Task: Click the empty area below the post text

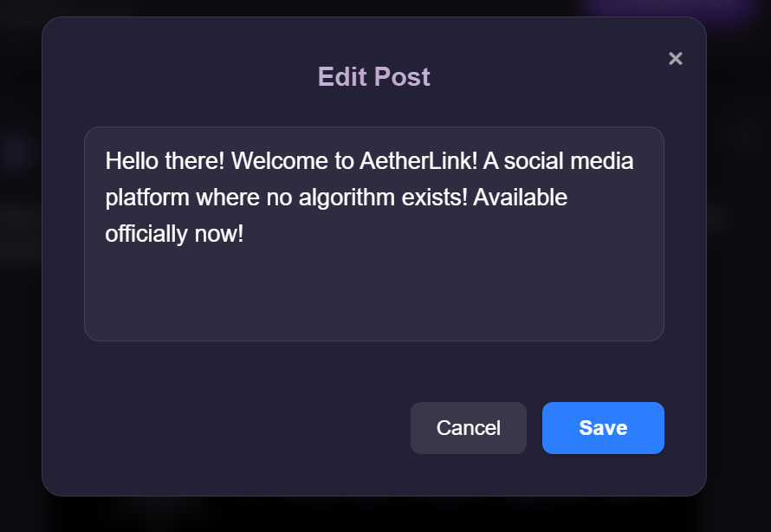Action: pos(373,295)
